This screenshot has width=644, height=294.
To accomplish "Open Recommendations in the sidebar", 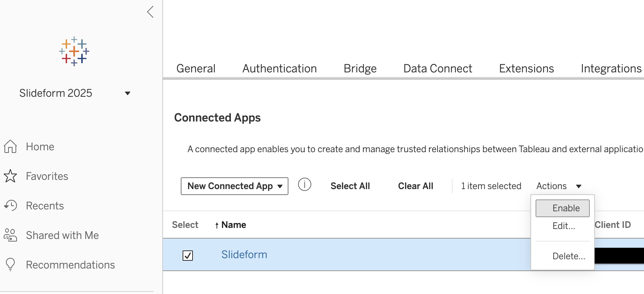I will click(70, 265).
